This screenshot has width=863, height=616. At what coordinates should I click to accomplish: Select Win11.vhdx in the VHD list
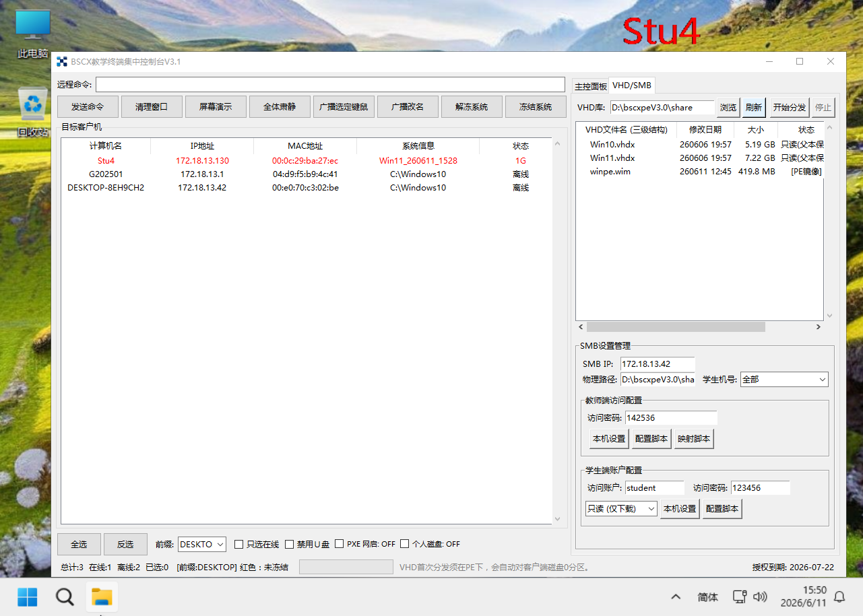point(700,158)
